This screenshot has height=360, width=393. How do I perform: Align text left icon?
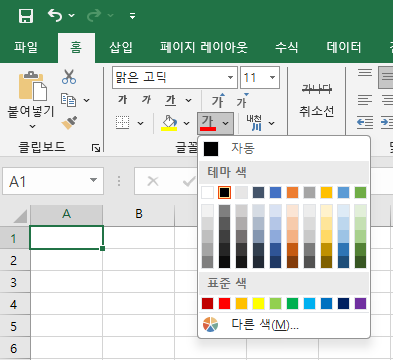coord(365,100)
